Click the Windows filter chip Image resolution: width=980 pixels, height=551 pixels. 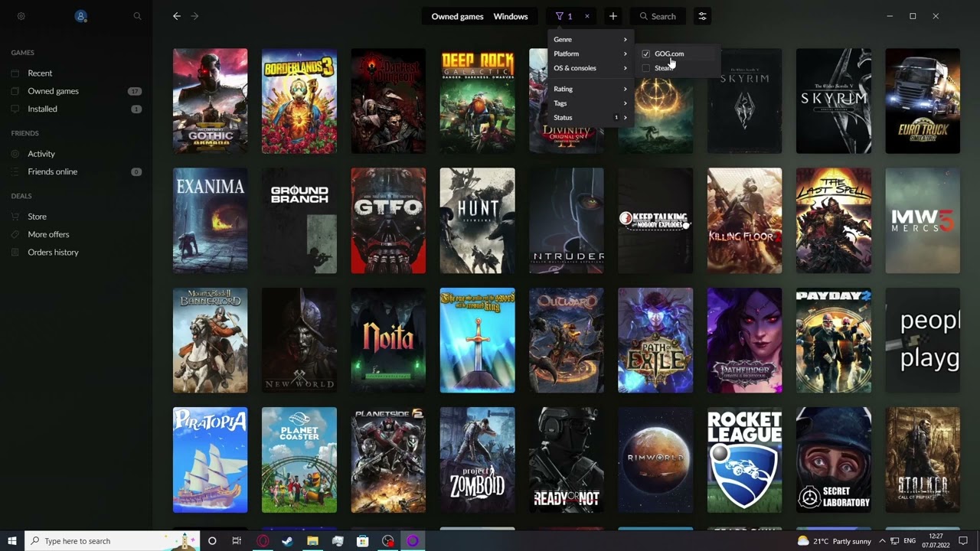(511, 16)
